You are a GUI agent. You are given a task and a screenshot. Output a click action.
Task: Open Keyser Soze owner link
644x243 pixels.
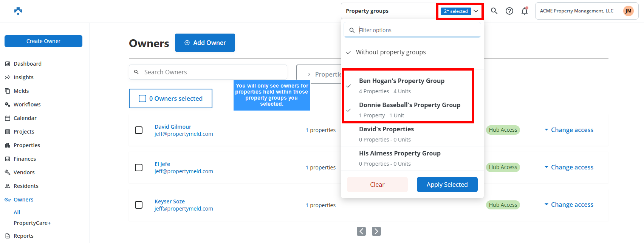pyautogui.click(x=170, y=201)
